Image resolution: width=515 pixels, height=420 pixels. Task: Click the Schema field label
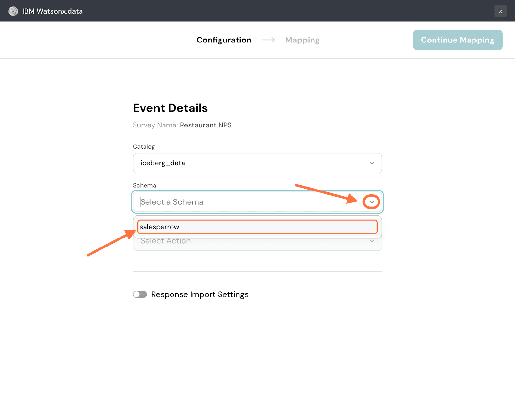(x=144, y=185)
